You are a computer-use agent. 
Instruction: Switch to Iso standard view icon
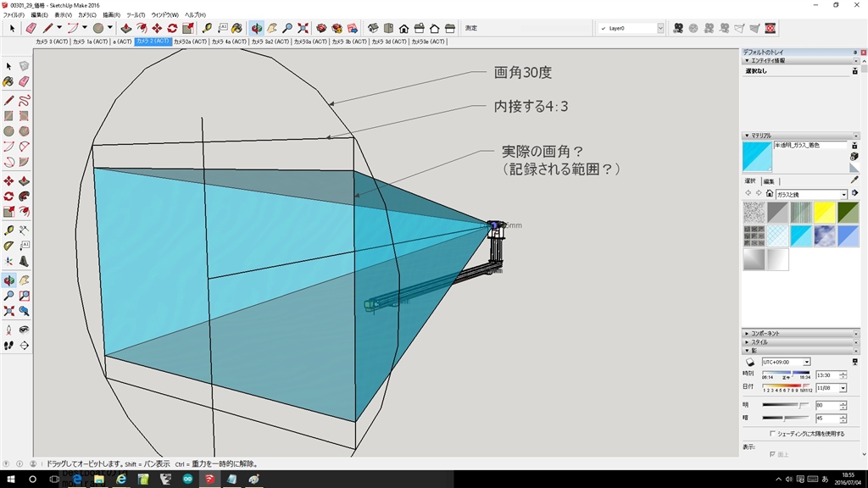373,28
